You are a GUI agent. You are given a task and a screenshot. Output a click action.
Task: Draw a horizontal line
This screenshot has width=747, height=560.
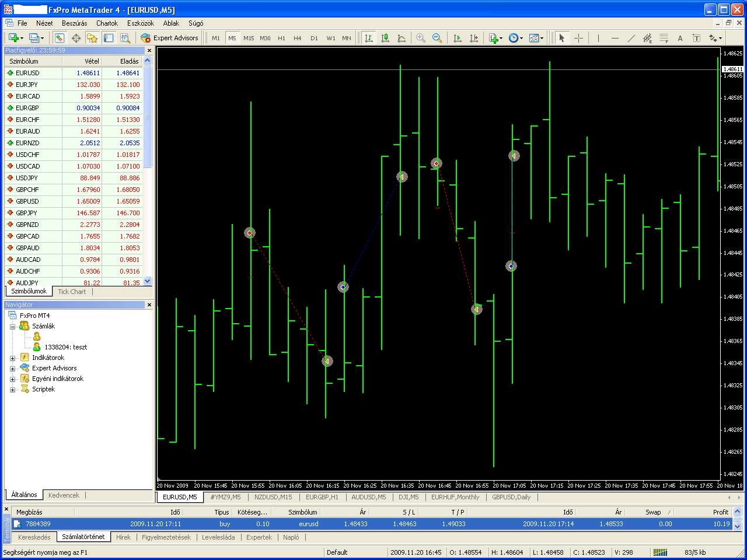615,38
